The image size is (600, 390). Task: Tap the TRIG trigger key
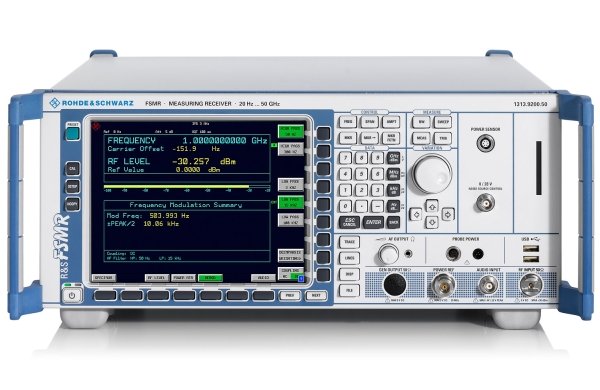click(443, 138)
